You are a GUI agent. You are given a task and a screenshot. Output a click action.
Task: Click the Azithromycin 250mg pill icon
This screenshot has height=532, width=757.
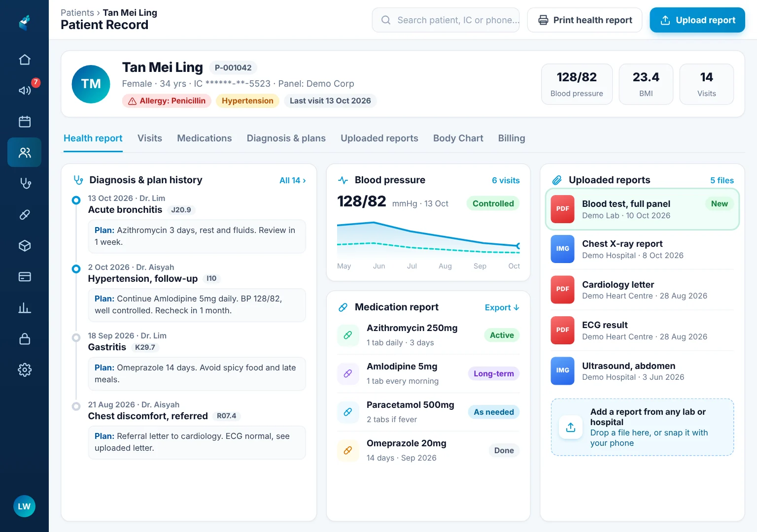[x=348, y=335]
